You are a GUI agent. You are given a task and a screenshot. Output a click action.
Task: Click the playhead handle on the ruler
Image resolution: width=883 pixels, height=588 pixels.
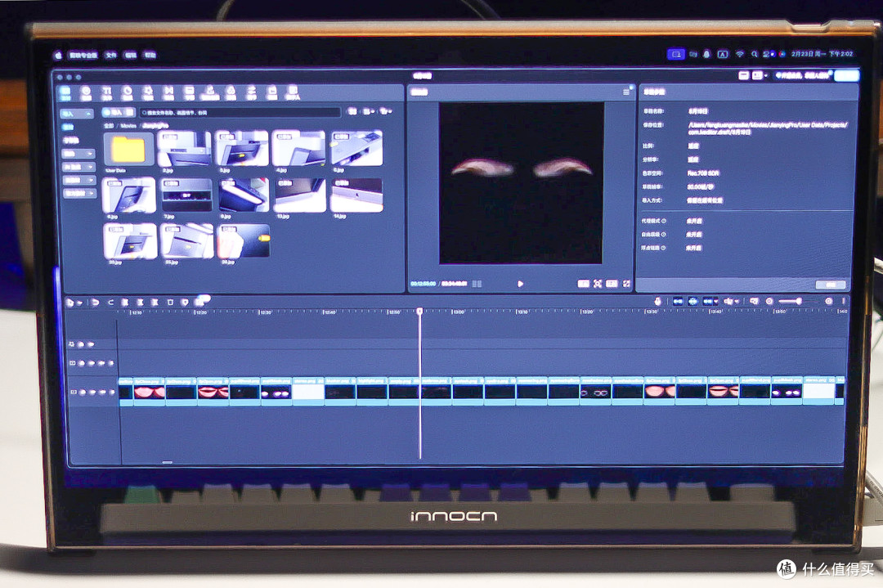419,311
